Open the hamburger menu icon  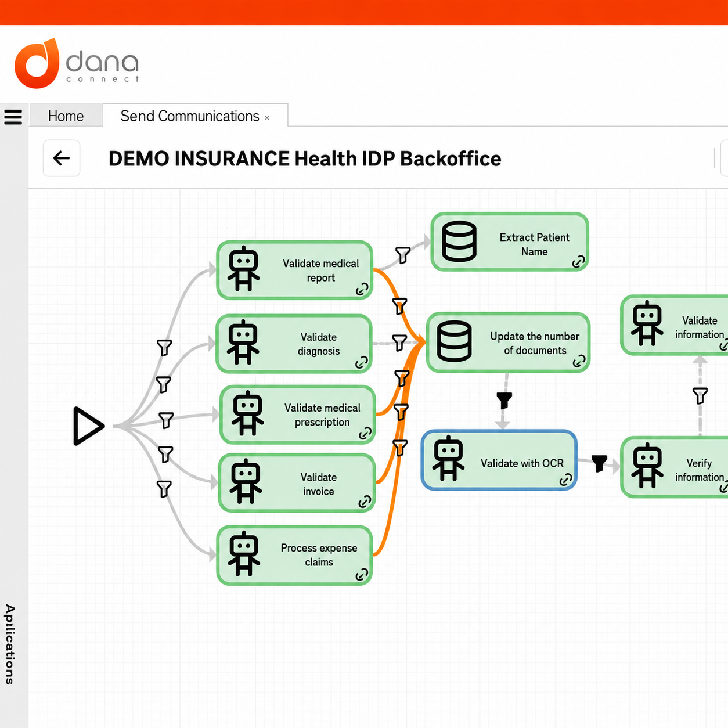pyautogui.click(x=13, y=117)
